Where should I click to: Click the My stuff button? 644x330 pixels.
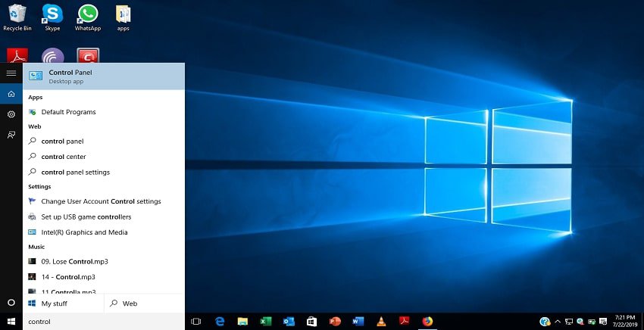coord(63,304)
